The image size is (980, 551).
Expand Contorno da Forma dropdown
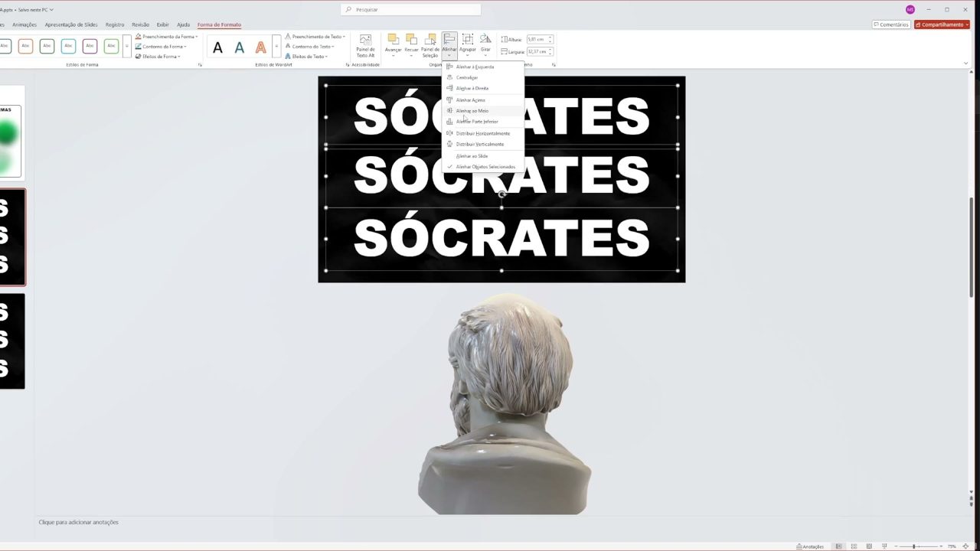coord(161,47)
